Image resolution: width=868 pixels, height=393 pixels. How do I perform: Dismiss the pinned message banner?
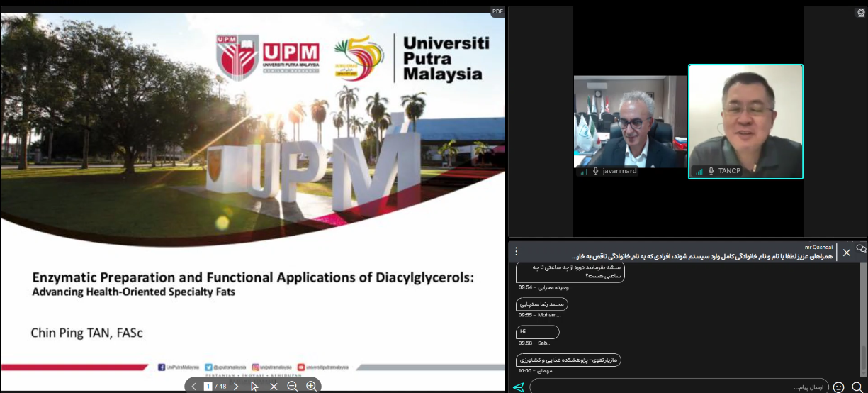click(847, 253)
